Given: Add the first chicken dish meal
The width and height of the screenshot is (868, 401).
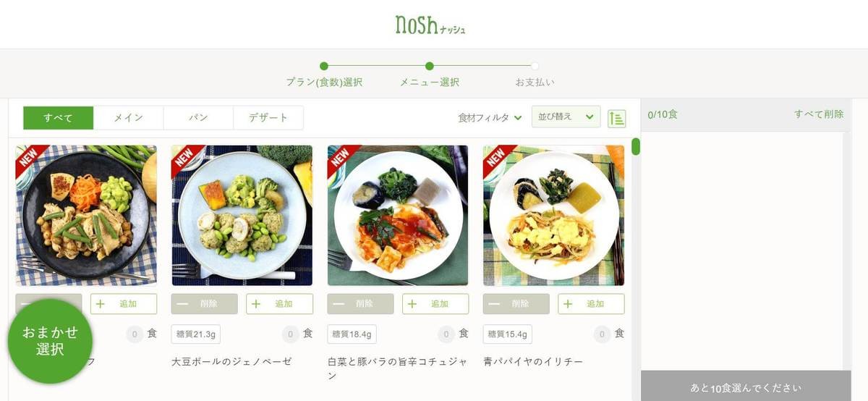Looking at the screenshot, I should coord(124,304).
